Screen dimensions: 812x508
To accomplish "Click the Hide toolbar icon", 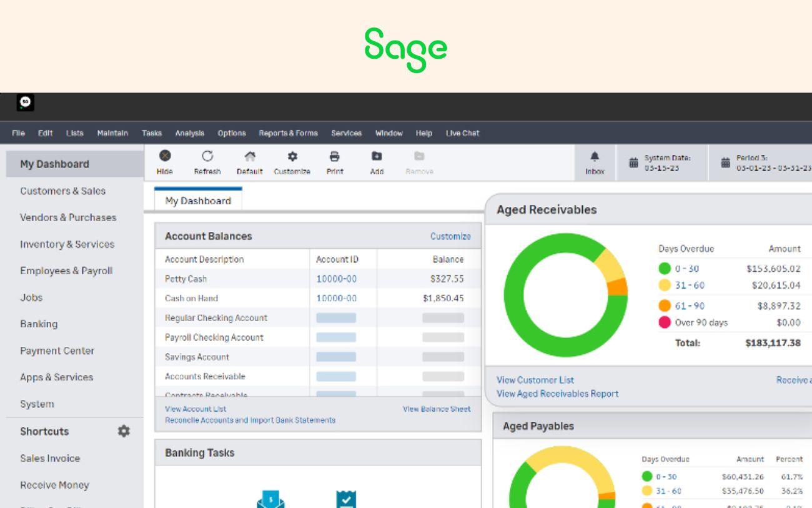I will [165, 156].
